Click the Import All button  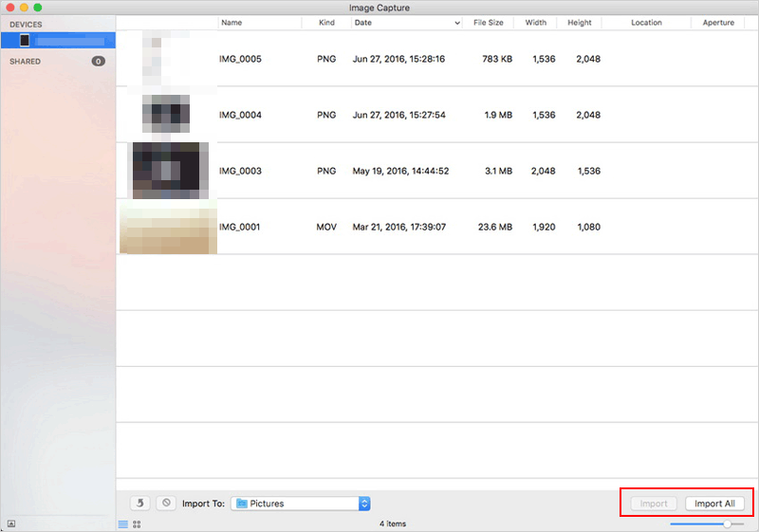(714, 504)
